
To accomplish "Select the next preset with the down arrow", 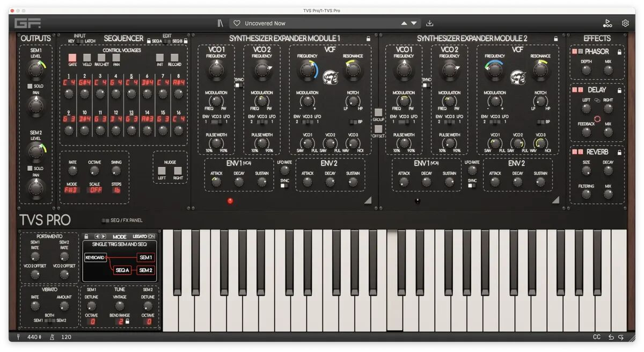I will 414,23.
